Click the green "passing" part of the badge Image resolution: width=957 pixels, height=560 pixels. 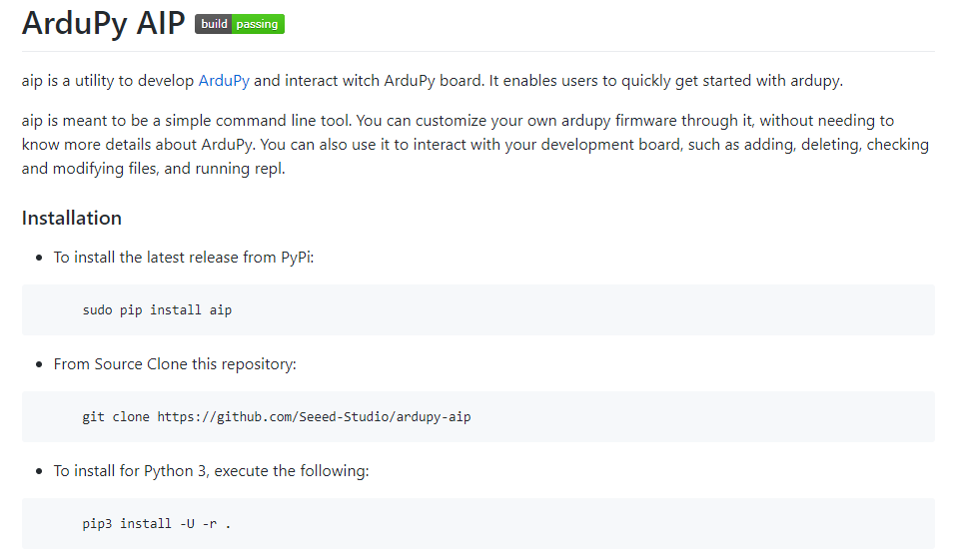pyautogui.click(x=258, y=24)
